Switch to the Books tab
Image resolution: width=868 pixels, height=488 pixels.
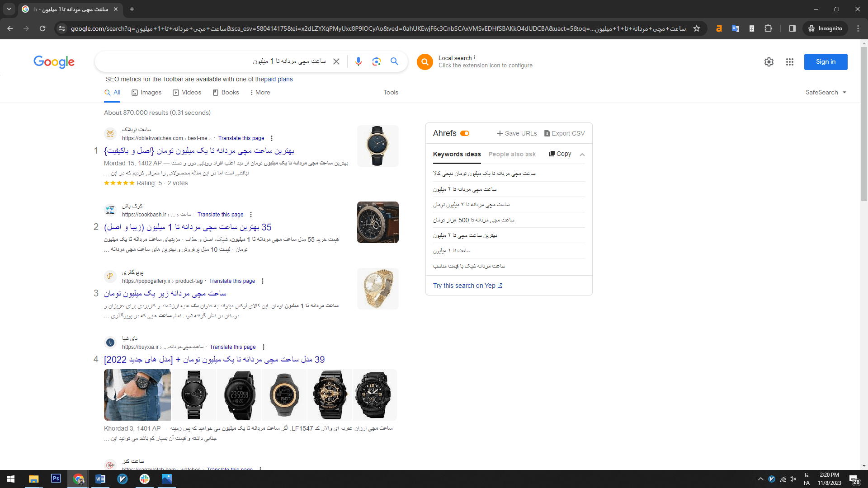226,92
